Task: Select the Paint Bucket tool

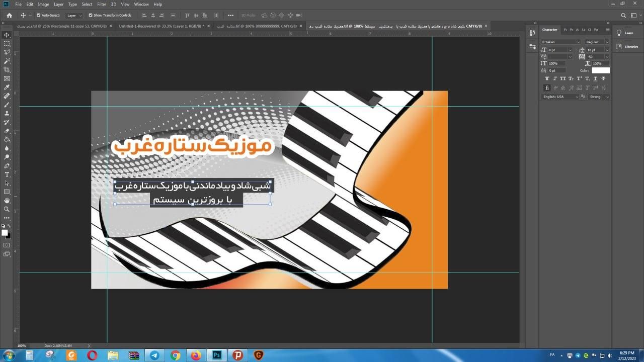Action: tap(7, 140)
